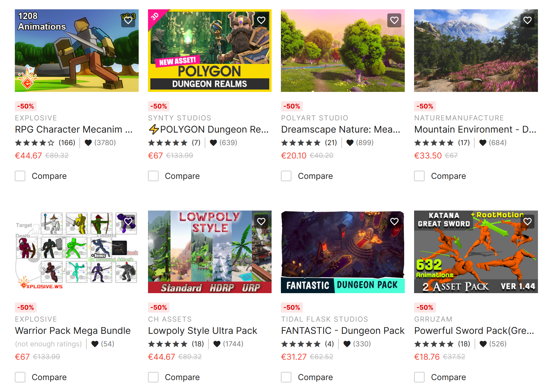Open Dreamscape Nature meadow thumbnail image
549x392 pixels.
(x=343, y=51)
